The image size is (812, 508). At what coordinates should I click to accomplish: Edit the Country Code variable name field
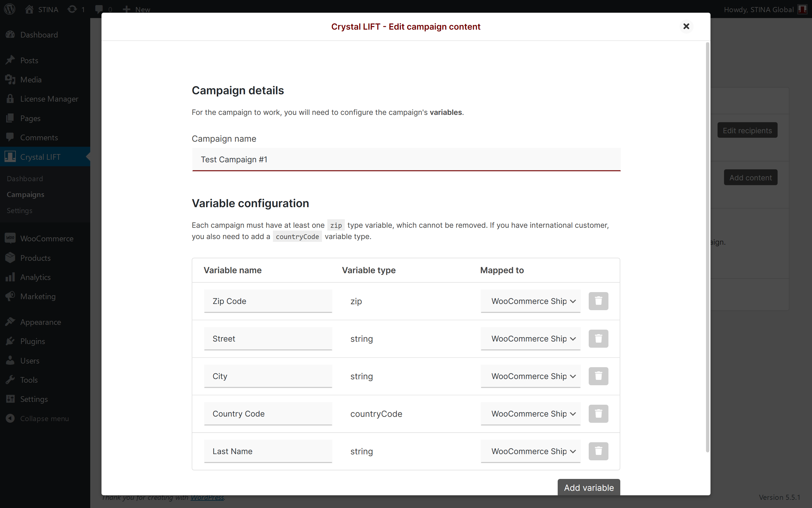click(x=268, y=413)
